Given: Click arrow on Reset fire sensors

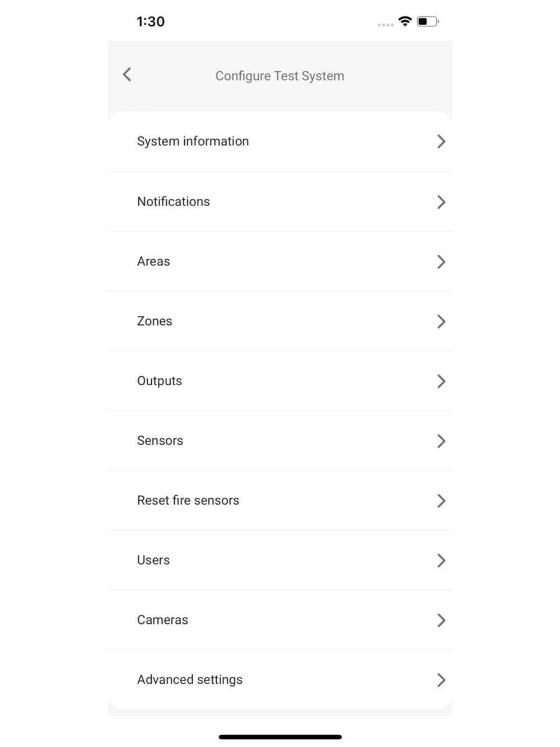Looking at the screenshot, I should pyautogui.click(x=441, y=501).
